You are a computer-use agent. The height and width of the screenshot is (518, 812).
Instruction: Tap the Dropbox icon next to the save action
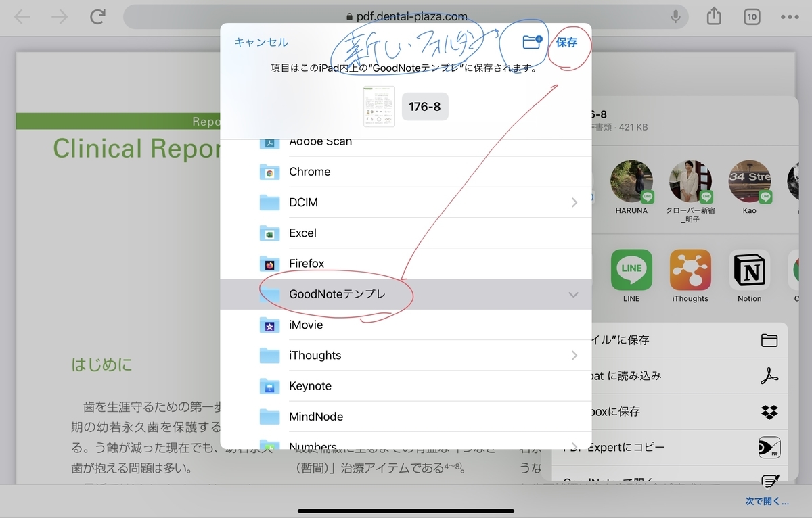pos(770,412)
